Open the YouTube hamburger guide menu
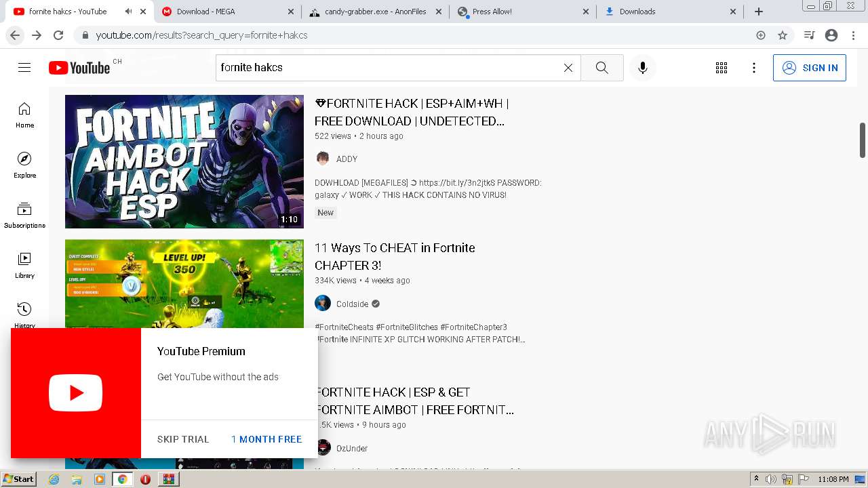868x488 pixels. click(x=24, y=68)
